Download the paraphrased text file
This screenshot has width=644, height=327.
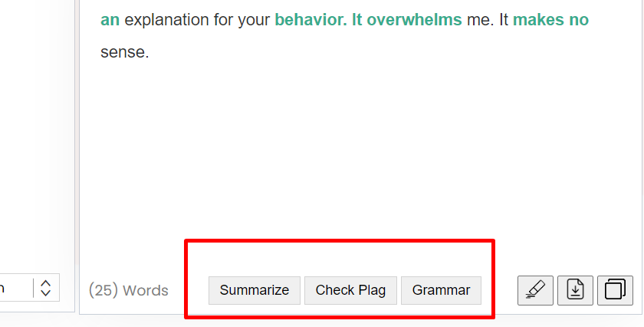pyautogui.click(x=575, y=290)
